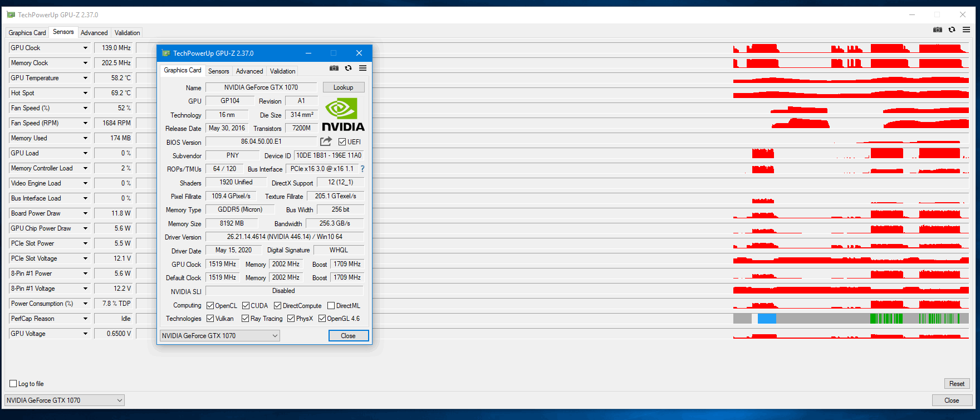This screenshot has height=420, width=980.
Task: Click refresh icon in back Sensors window
Action: coord(952,30)
